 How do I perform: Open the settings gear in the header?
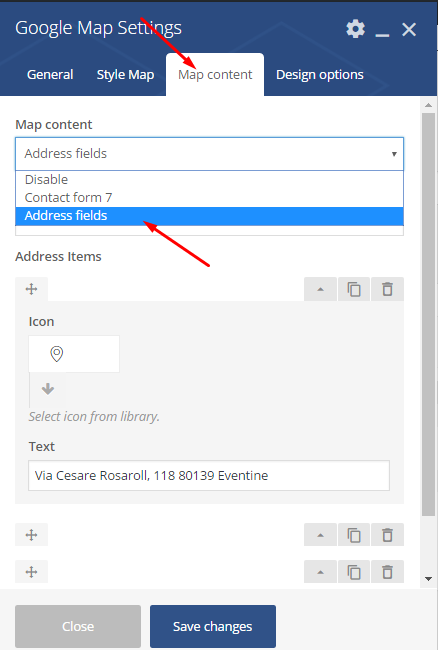(x=355, y=29)
